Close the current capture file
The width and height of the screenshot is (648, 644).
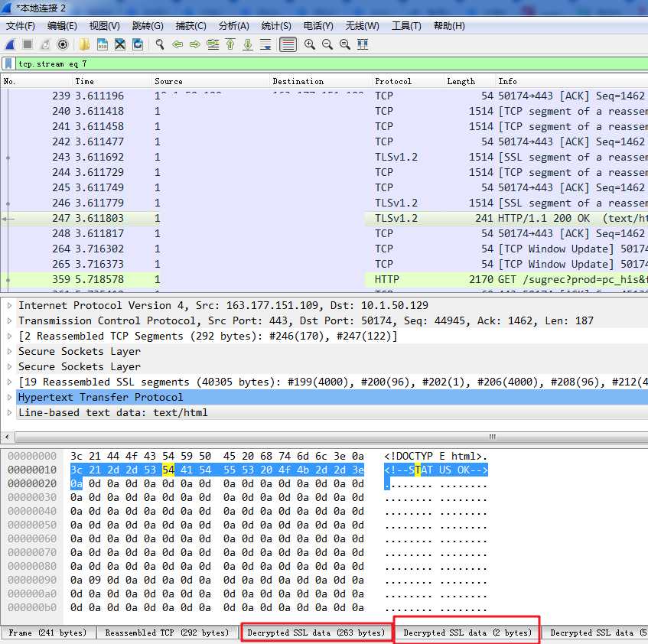click(120, 44)
